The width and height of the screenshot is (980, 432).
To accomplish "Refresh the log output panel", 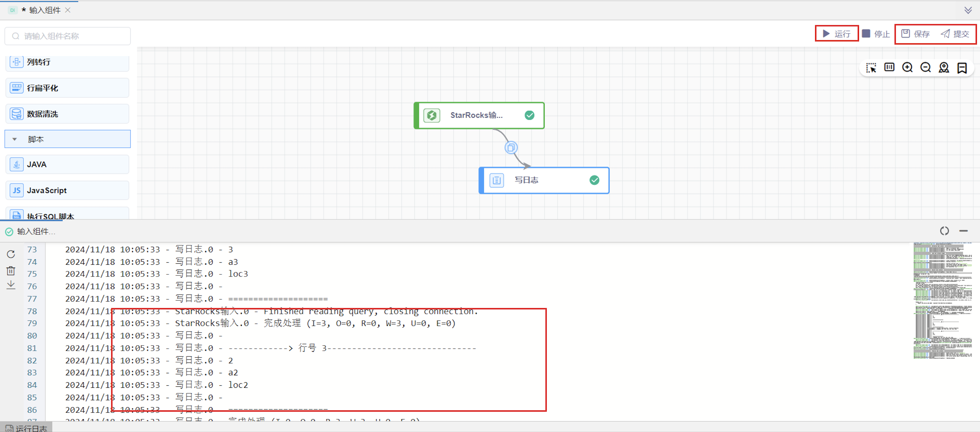I will [11, 254].
